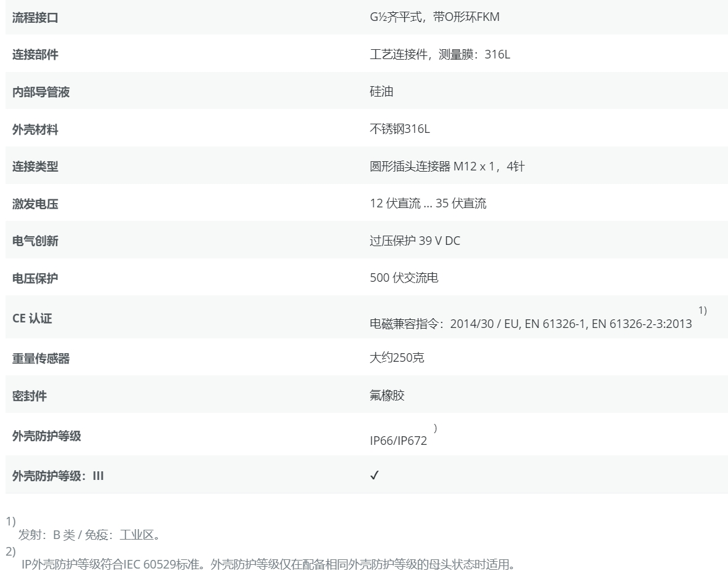Viewport: 728px width, 579px height.
Task: Click footnote text 发射: B 类 / 免疫: 工业区
Action: (x=90, y=535)
